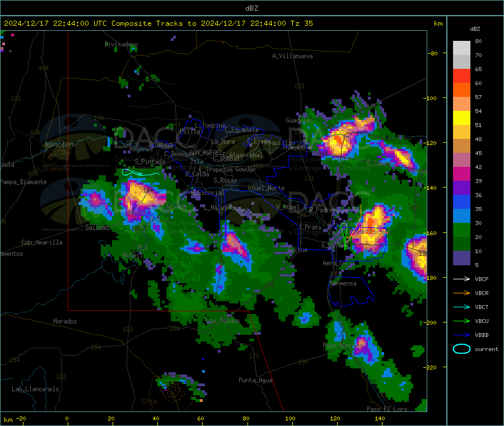This screenshot has height=426, width=504.
Task: Click the 'Paso_El_Loro' map label
Action: [387, 409]
